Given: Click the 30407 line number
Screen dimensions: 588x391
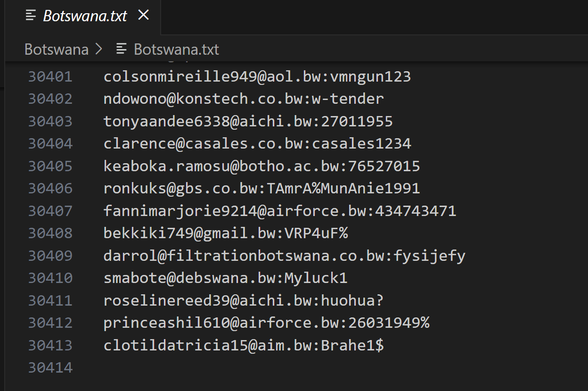Looking at the screenshot, I should click(x=50, y=211).
